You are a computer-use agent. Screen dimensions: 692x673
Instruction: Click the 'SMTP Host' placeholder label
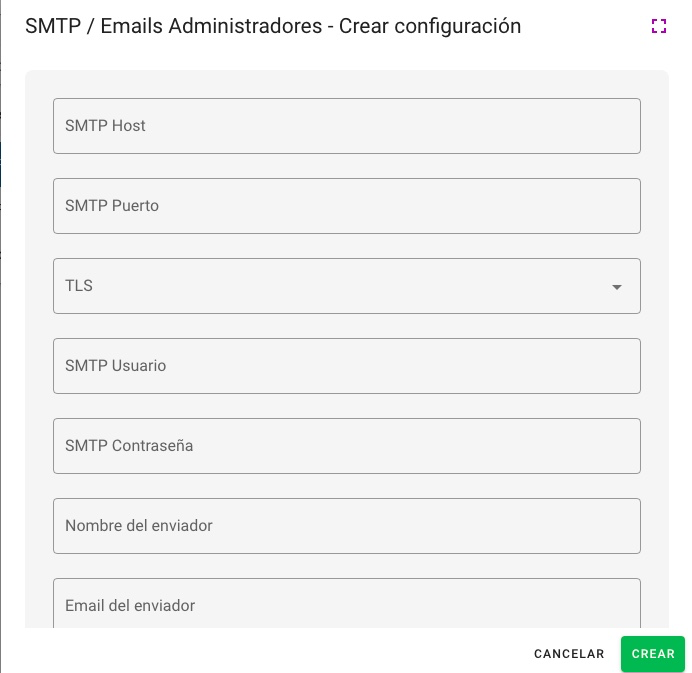(105, 126)
